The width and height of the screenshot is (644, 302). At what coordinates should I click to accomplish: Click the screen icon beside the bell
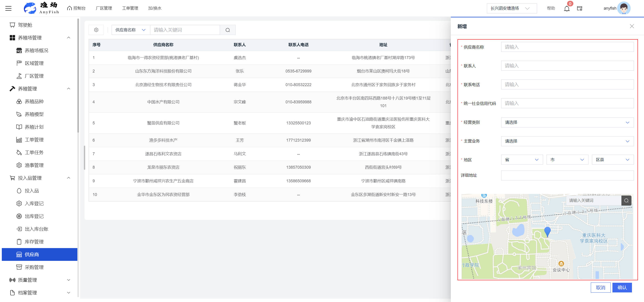coord(580,9)
